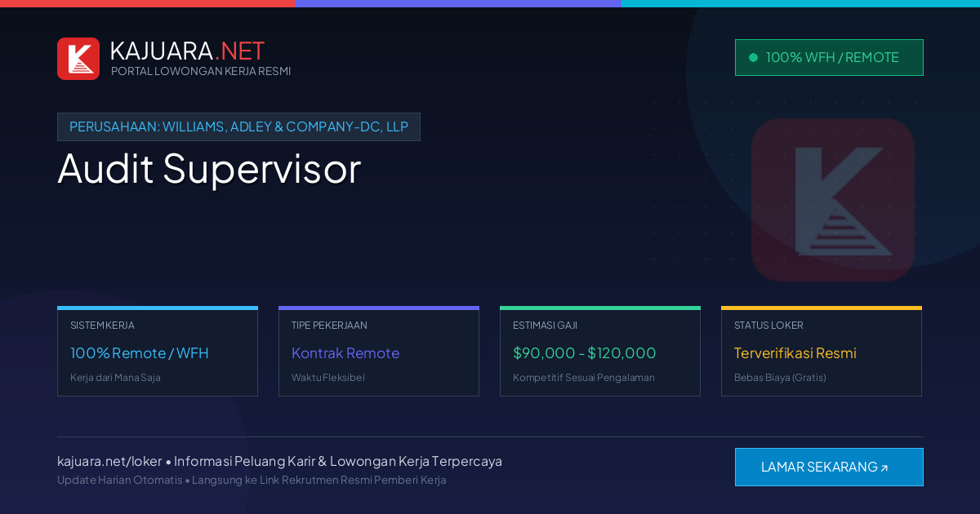
Task: Click the Status Loker label in the Status Loker card
Action: click(x=768, y=325)
